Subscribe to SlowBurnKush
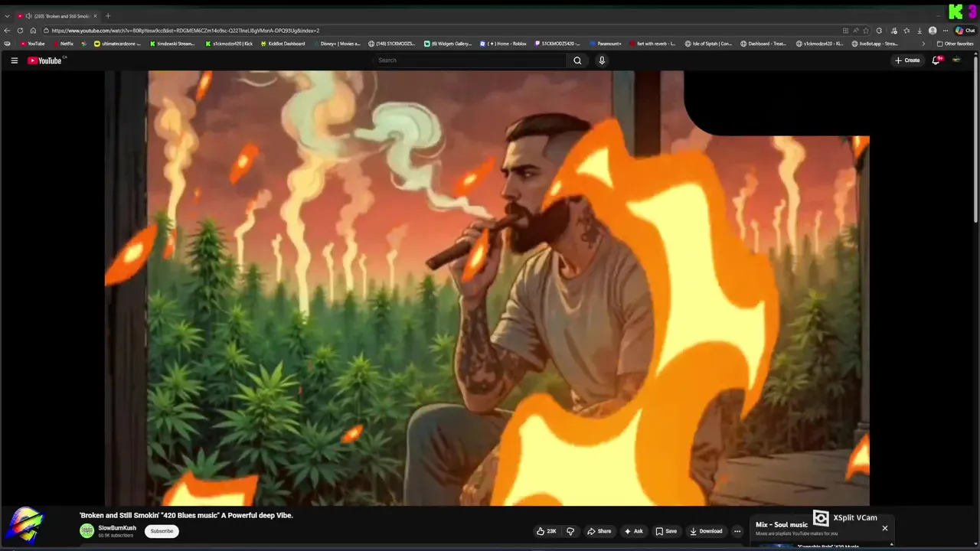Viewport: 980px width, 551px height. click(162, 531)
